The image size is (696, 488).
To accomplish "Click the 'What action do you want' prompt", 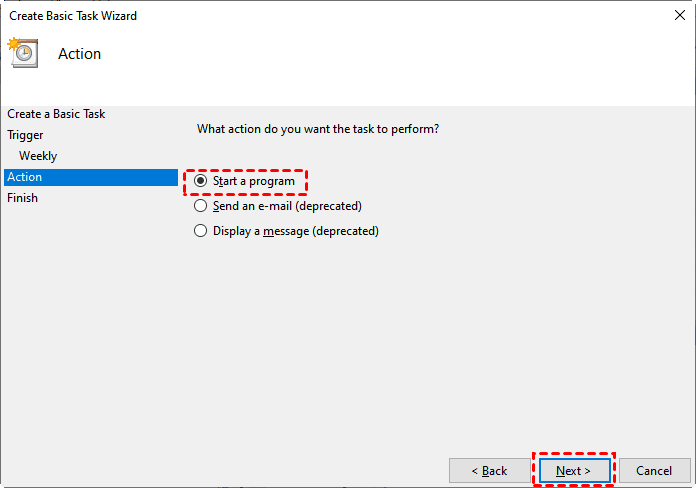I will 318,129.
